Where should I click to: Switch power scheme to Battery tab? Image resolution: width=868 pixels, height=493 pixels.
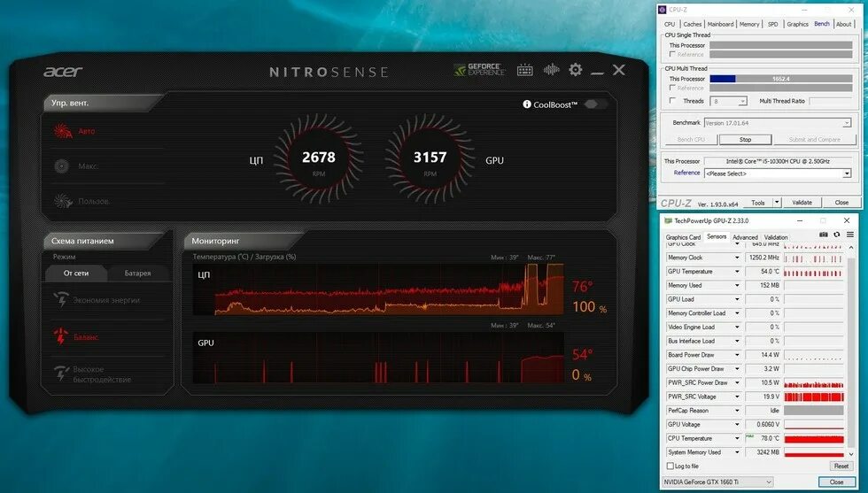click(138, 273)
